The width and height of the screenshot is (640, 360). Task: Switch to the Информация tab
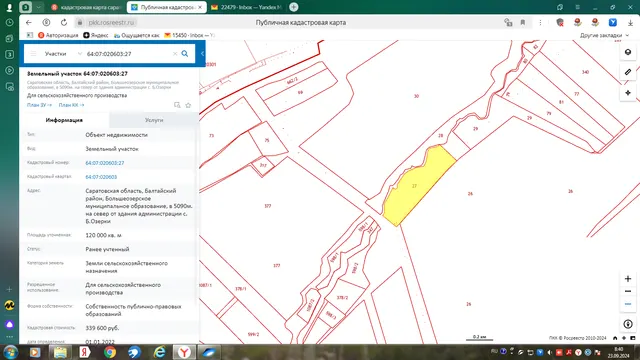coord(64,120)
